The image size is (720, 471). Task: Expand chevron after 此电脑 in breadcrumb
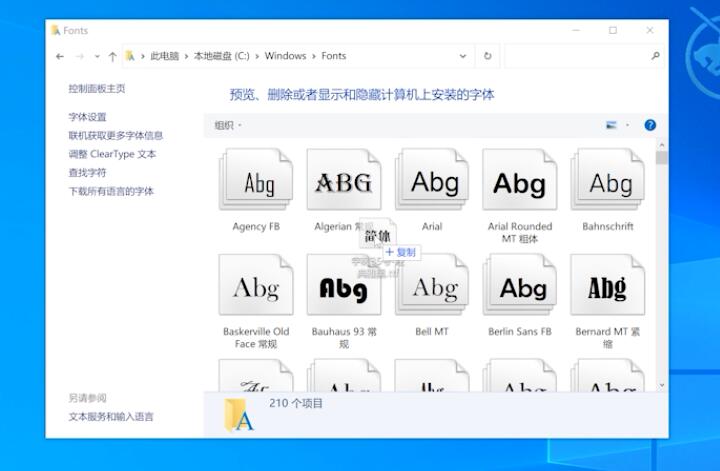point(186,56)
